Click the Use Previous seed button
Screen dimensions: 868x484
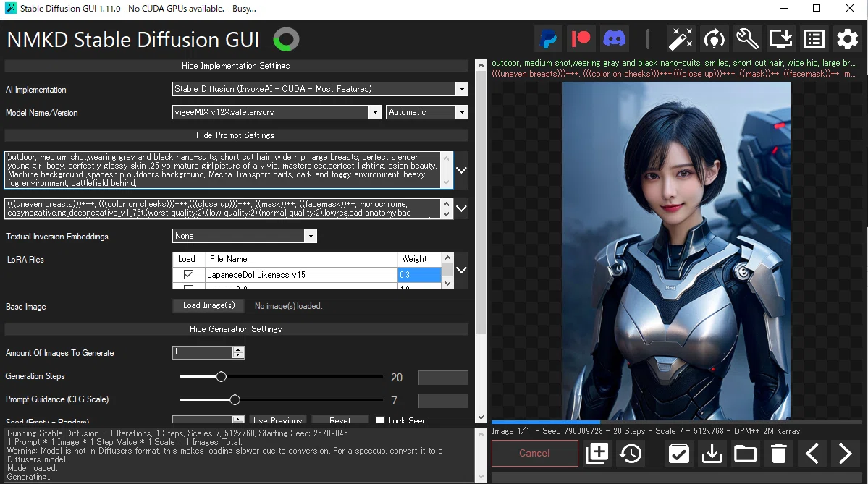click(x=278, y=420)
